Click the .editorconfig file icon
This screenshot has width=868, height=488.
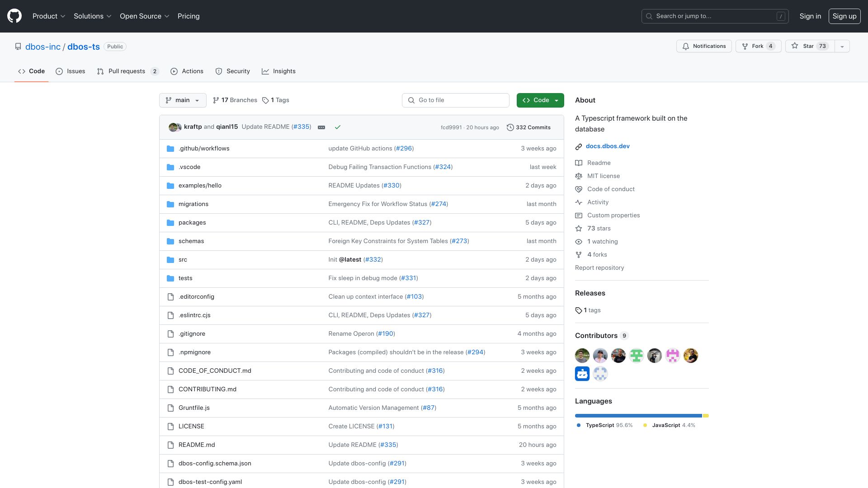click(x=170, y=297)
